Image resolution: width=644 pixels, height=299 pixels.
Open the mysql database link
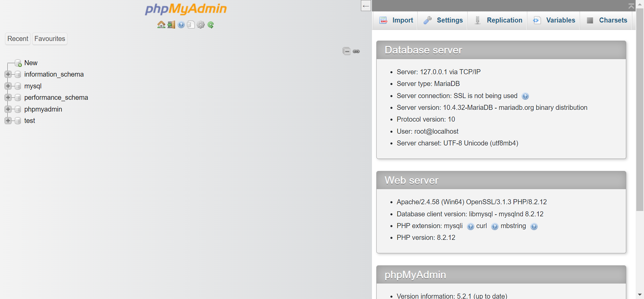coord(33,86)
